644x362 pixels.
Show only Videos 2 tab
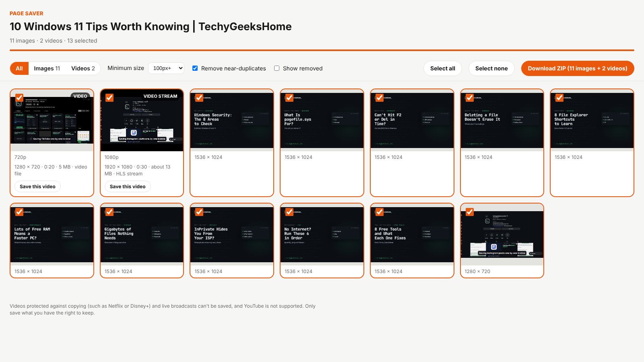(83, 68)
